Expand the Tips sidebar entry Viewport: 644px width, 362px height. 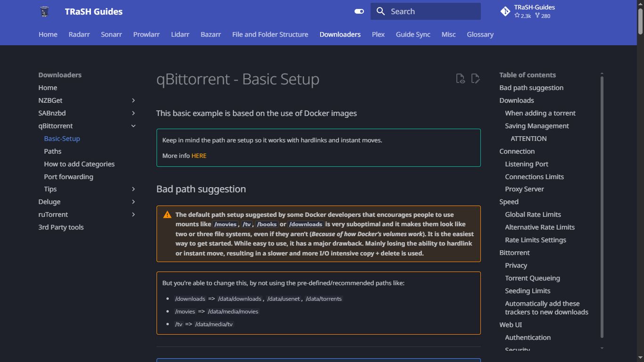click(133, 189)
